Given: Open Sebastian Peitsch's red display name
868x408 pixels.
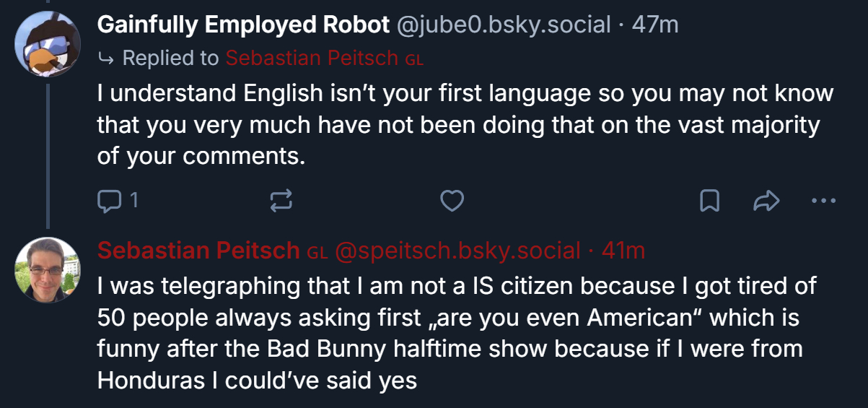Looking at the screenshot, I should [x=198, y=251].
